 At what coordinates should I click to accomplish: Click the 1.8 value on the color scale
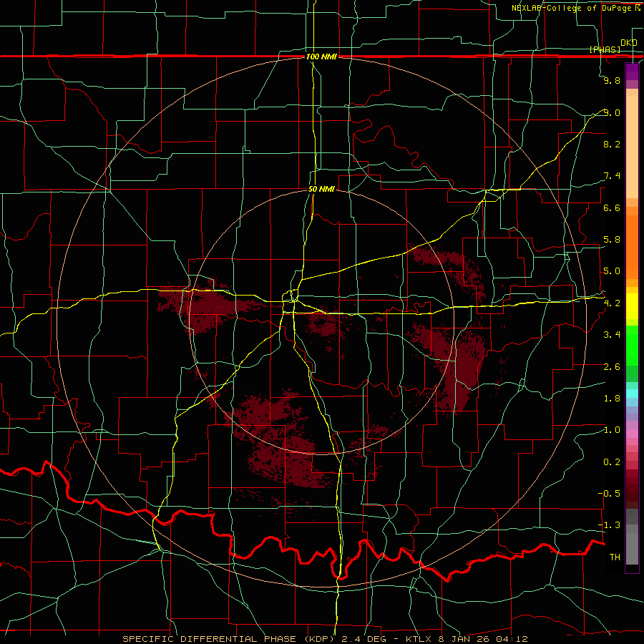pos(612,399)
